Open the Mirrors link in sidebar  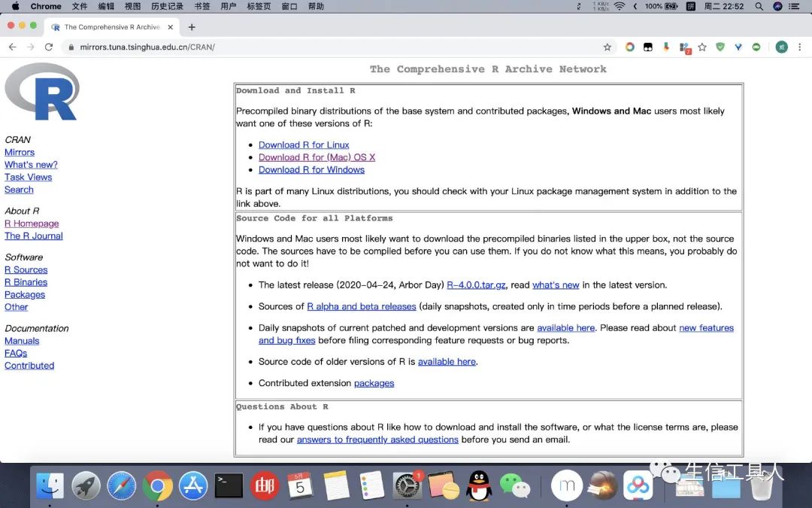click(20, 152)
